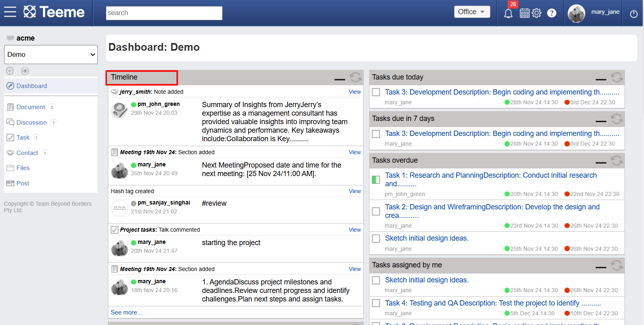The image size is (644, 325).
Task: Click pm_sanjay_singhai no-image avatar
Action: pyautogui.click(x=120, y=208)
